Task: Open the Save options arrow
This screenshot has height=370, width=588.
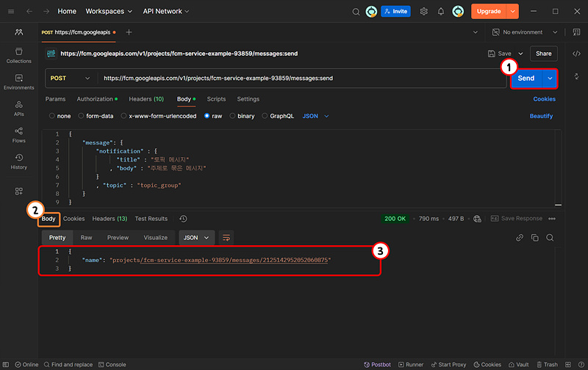Action: click(520, 54)
